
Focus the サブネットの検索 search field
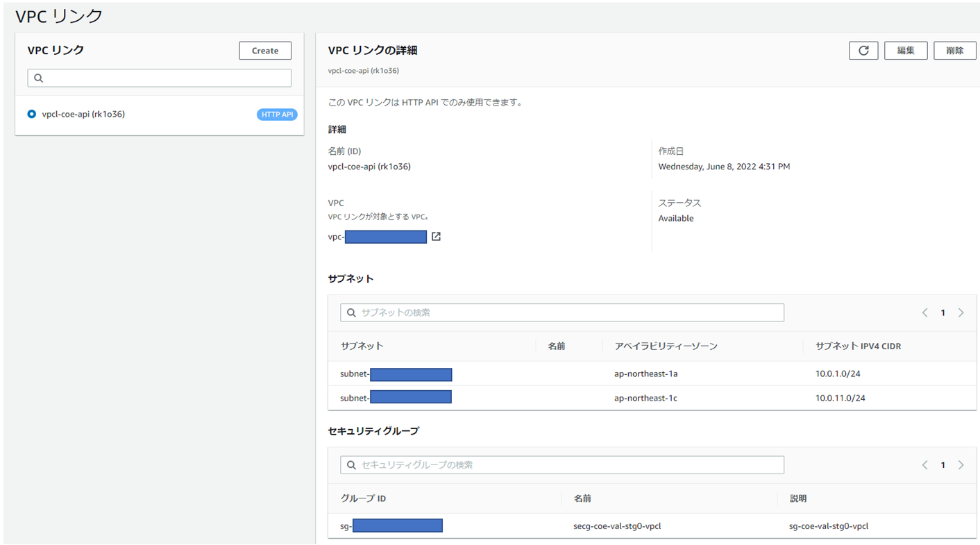pyautogui.click(x=569, y=313)
